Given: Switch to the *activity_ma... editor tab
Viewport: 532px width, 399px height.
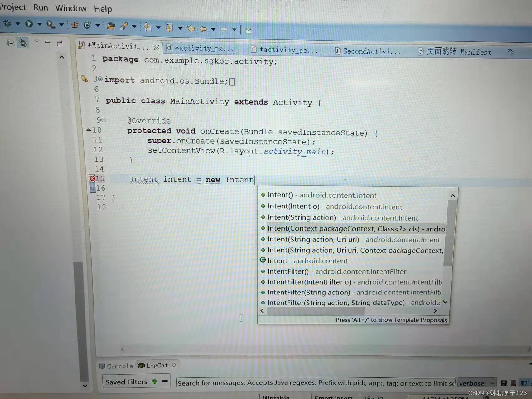Looking at the screenshot, I should (200, 48).
